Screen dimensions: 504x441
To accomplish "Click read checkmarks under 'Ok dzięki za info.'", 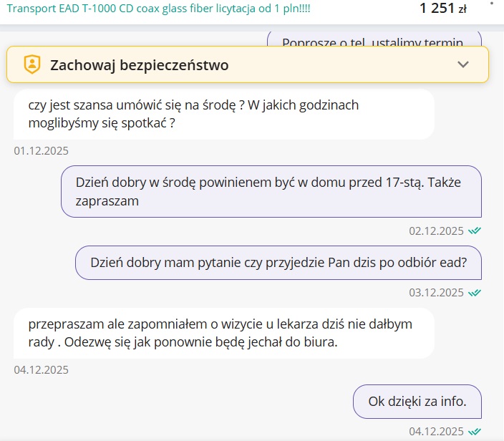I will coord(474,432).
